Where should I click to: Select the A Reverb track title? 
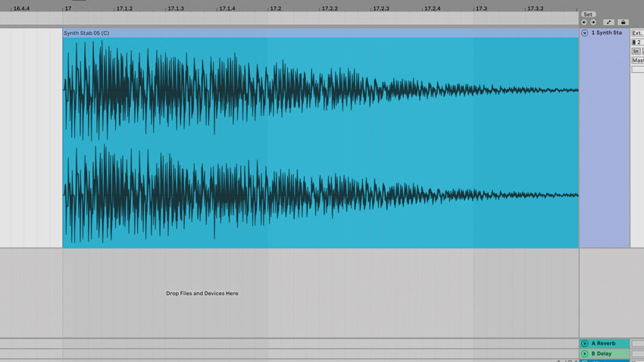coord(603,343)
